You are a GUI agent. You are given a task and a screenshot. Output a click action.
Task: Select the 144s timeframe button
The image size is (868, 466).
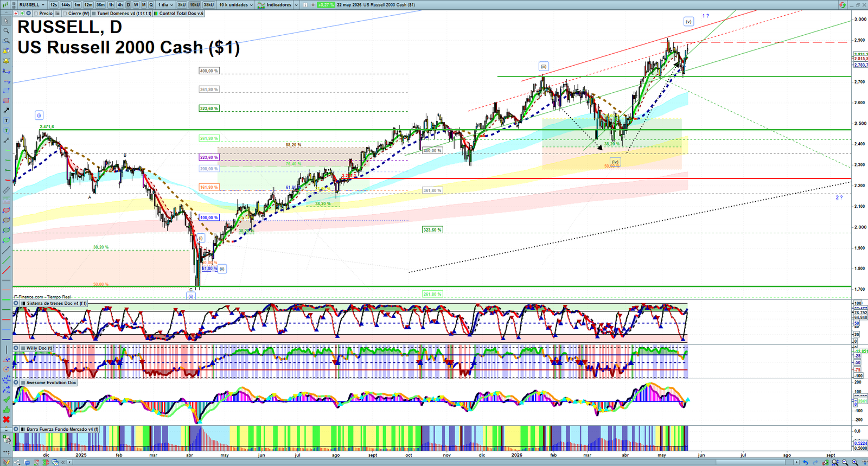(x=66, y=5)
